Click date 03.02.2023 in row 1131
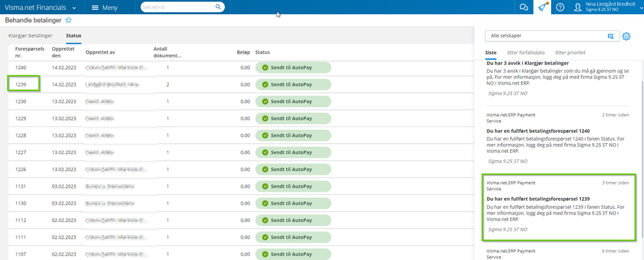 click(64, 186)
